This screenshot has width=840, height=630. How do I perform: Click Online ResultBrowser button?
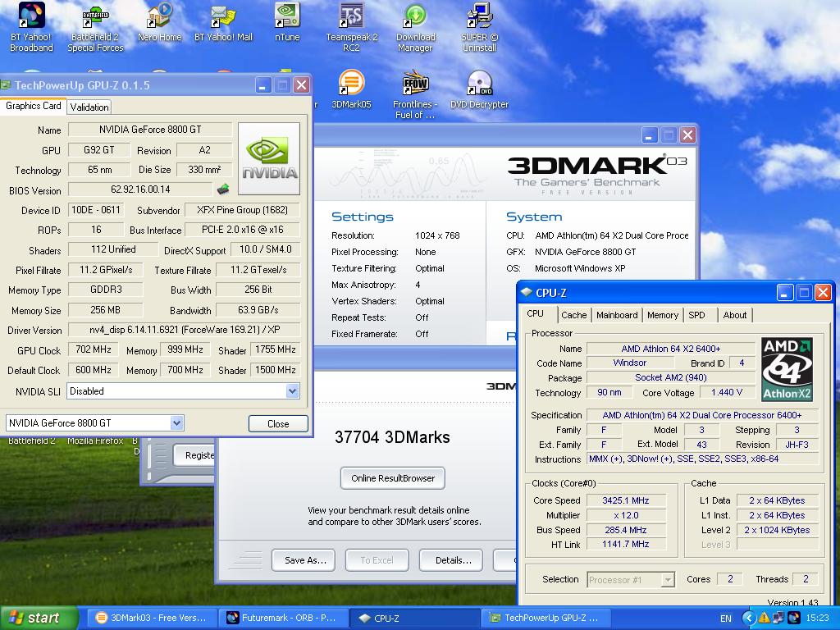pos(393,478)
